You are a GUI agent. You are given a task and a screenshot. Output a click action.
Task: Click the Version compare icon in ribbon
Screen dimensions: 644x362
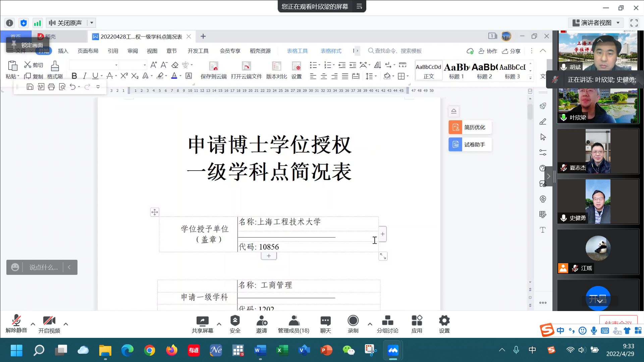pyautogui.click(x=276, y=66)
